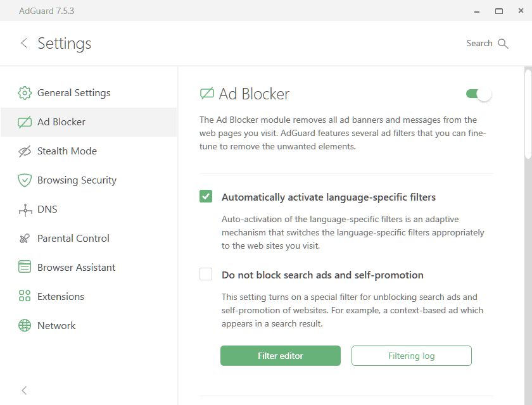Select Stealth Mode from the sidebar menu
Viewport: 532px width, 405px height.
coord(65,151)
